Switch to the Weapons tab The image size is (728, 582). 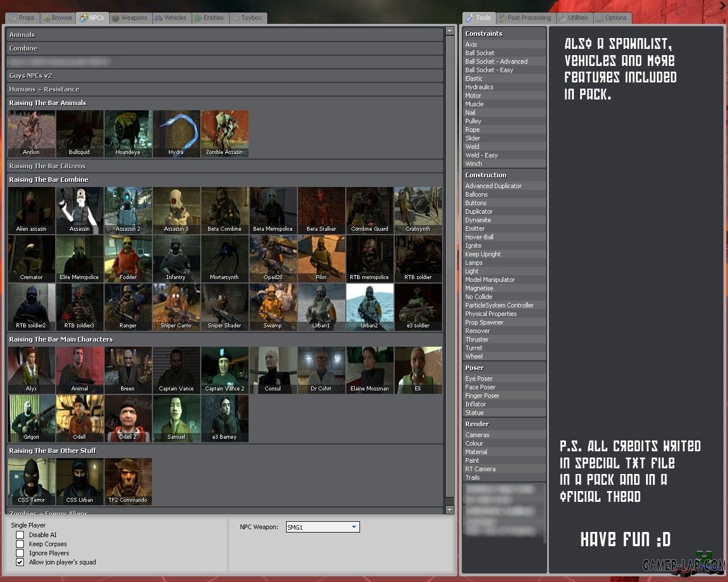[129, 18]
